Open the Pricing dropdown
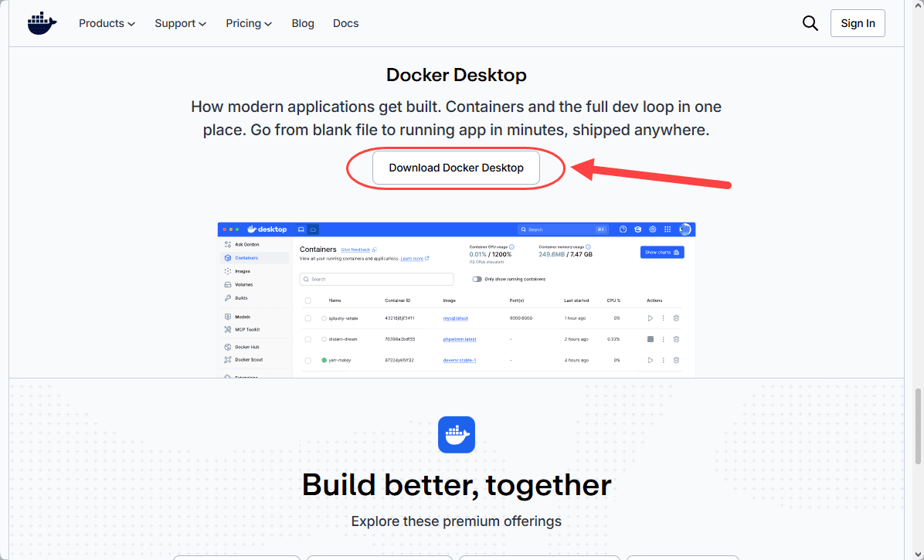The image size is (924, 560). 249,23
